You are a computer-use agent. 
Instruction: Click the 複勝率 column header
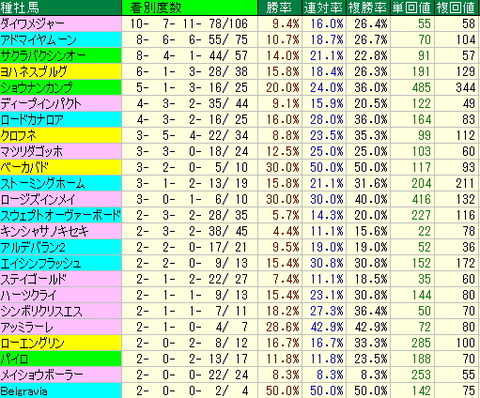(367, 8)
